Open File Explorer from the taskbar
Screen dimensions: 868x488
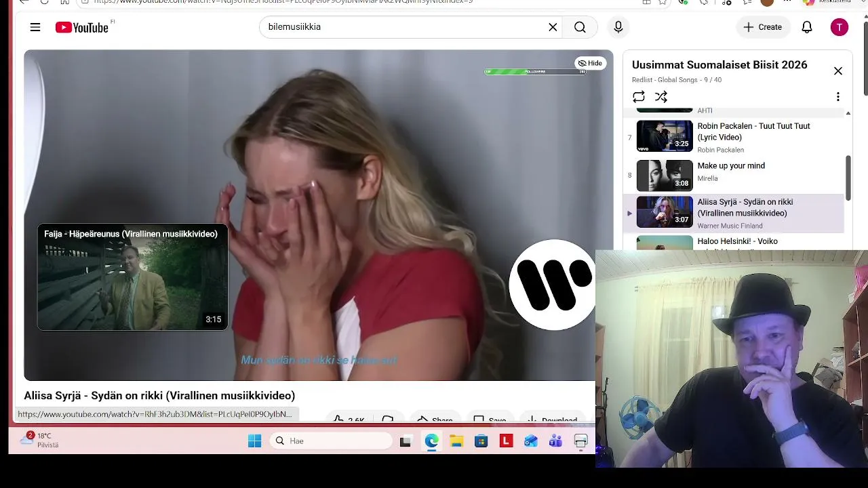pyautogui.click(x=456, y=441)
